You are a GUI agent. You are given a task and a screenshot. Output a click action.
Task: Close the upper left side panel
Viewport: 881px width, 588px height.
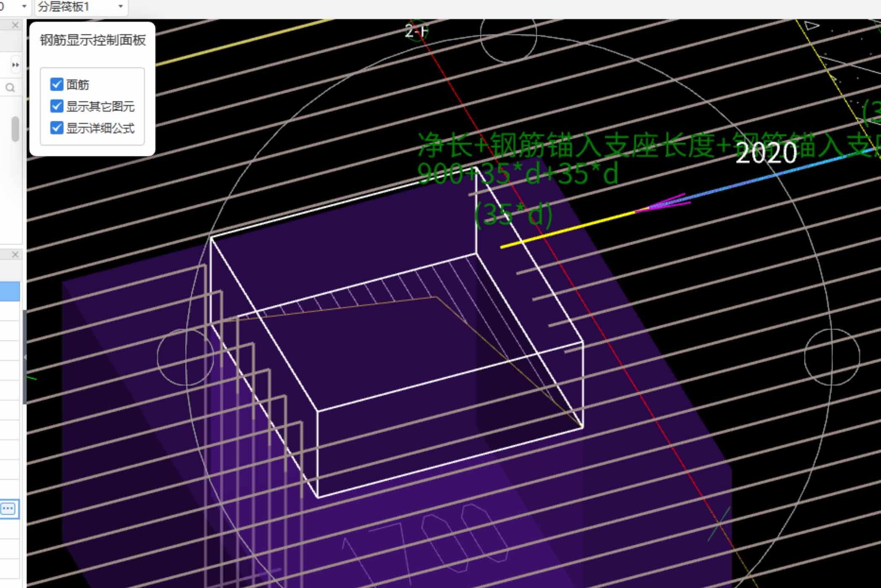point(15,25)
